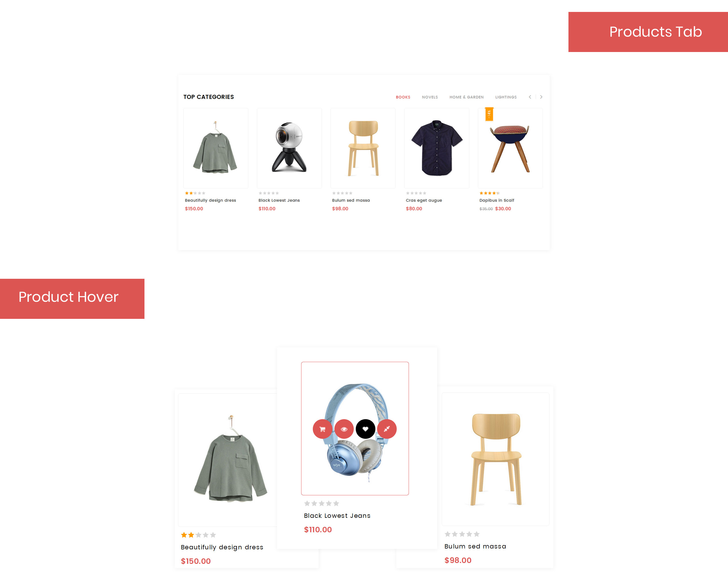728x584 pixels.
Task: Switch to the Lightings tab
Action: [506, 97]
